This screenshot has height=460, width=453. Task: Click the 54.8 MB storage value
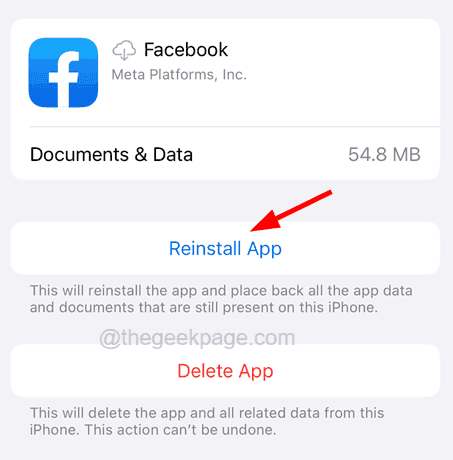click(384, 155)
